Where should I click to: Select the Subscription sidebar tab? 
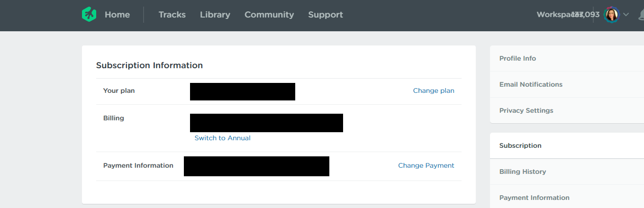coord(520,145)
